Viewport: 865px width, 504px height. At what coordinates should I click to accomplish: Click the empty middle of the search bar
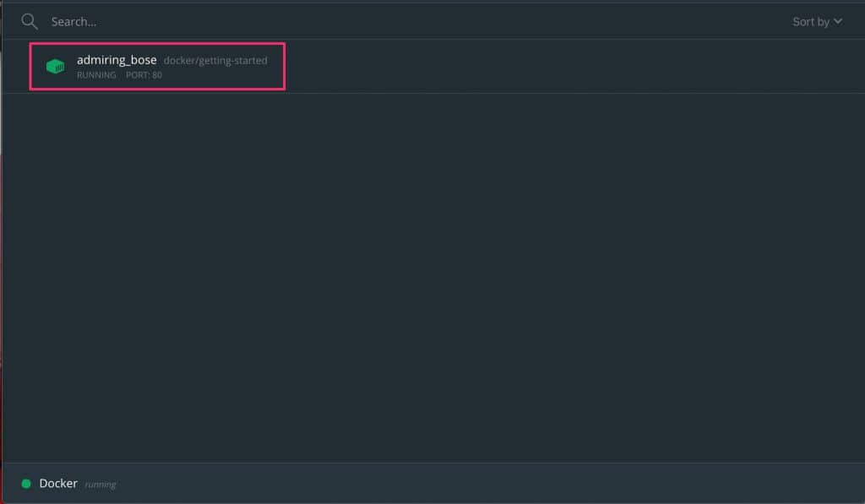pos(422,21)
